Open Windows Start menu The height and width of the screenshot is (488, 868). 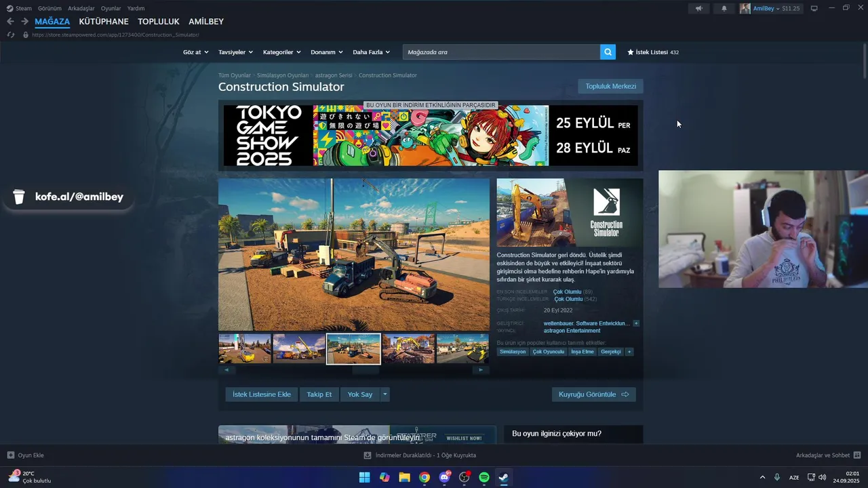364,477
